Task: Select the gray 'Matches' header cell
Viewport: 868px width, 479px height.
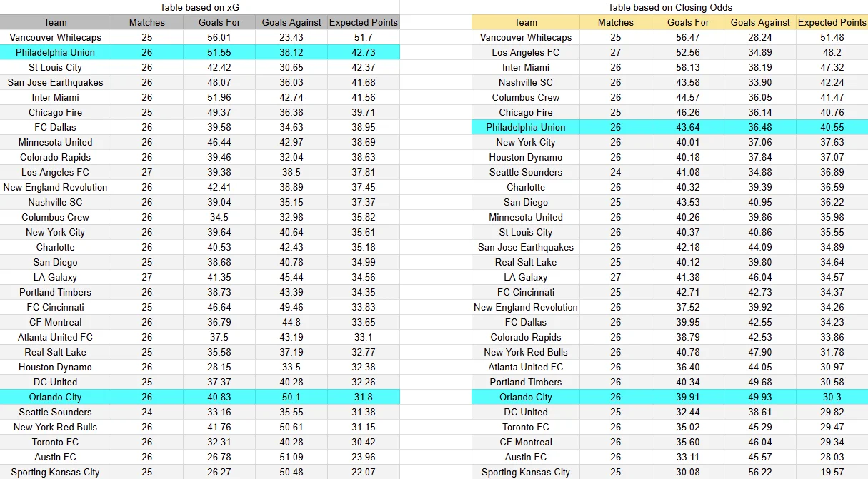Action: coord(147,22)
